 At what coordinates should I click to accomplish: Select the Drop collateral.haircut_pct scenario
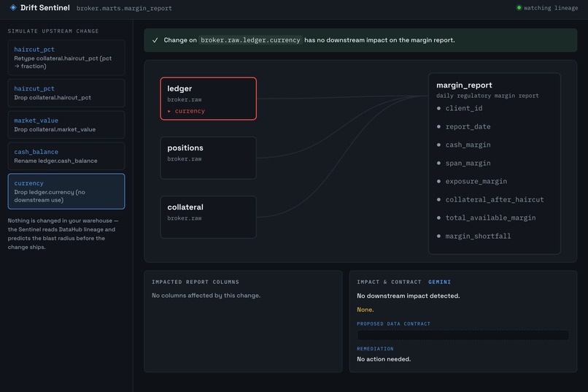pos(66,93)
